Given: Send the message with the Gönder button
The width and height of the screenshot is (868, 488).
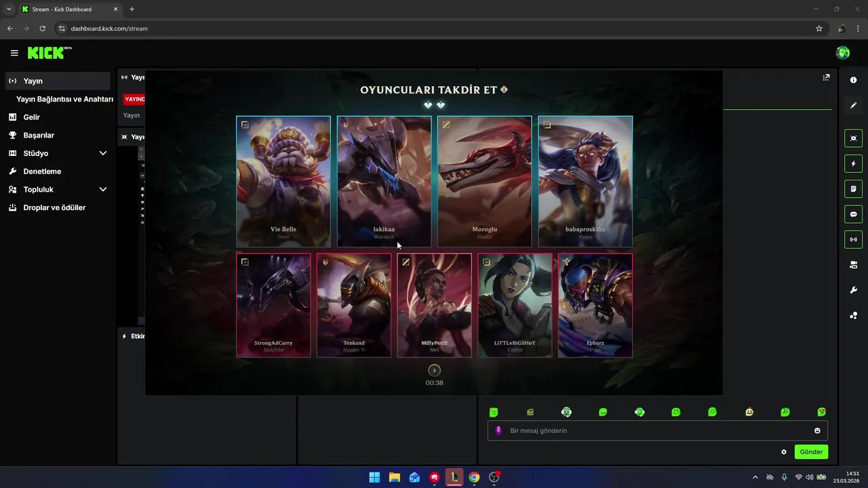Looking at the screenshot, I should [x=811, y=452].
